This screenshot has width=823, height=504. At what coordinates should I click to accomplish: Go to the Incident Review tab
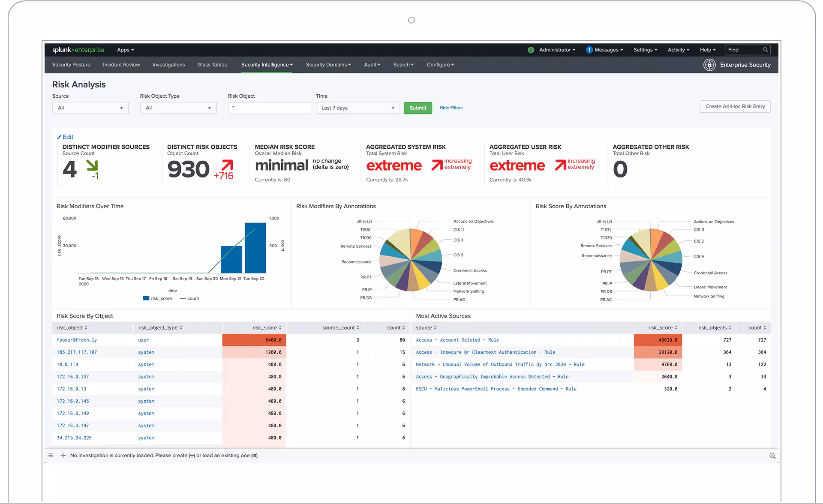coord(121,65)
